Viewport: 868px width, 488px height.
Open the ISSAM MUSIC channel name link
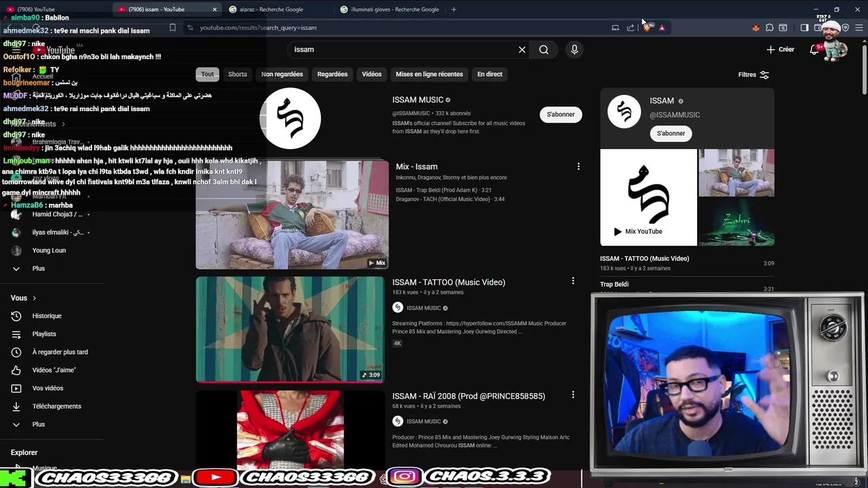click(x=418, y=100)
